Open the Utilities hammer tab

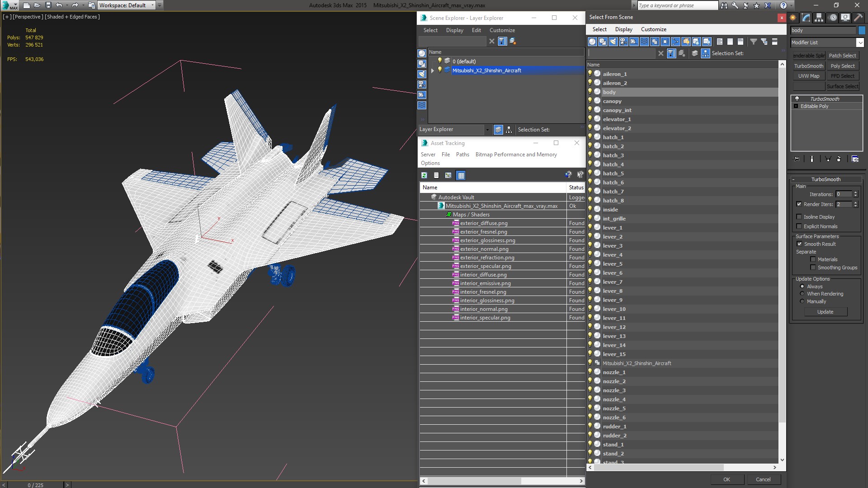pyautogui.click(x=858, y=18)
